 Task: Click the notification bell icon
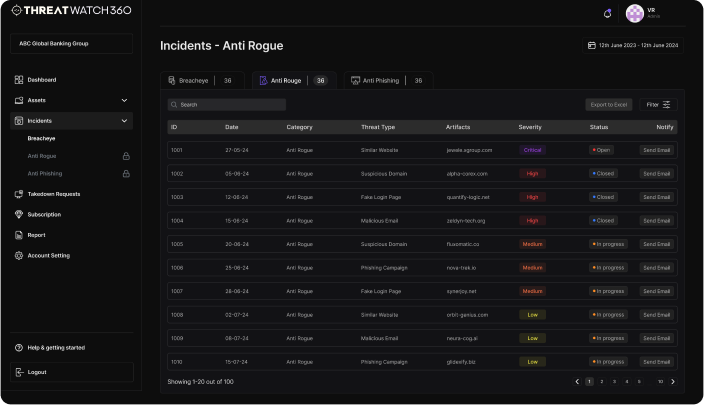pos(607,13)
